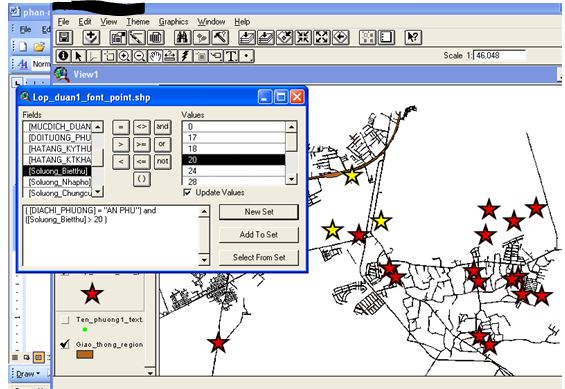Select the Zoom Out magnifier tool

coord(139,56)
